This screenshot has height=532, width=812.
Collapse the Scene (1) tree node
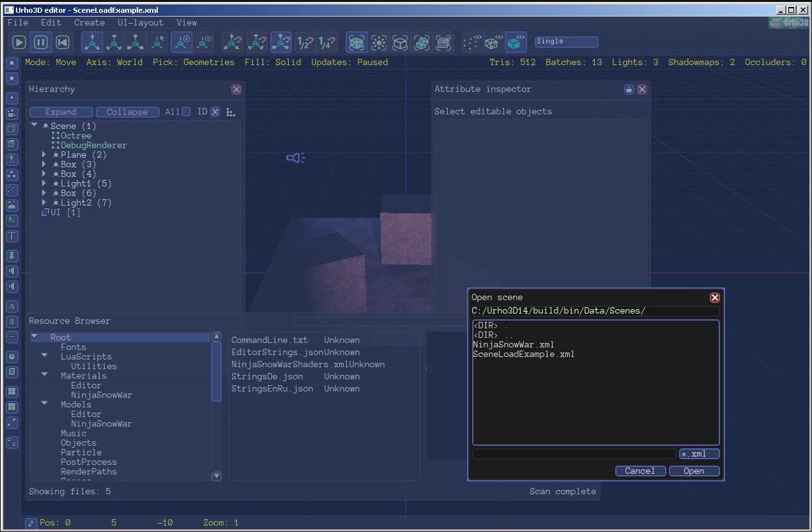34,126
